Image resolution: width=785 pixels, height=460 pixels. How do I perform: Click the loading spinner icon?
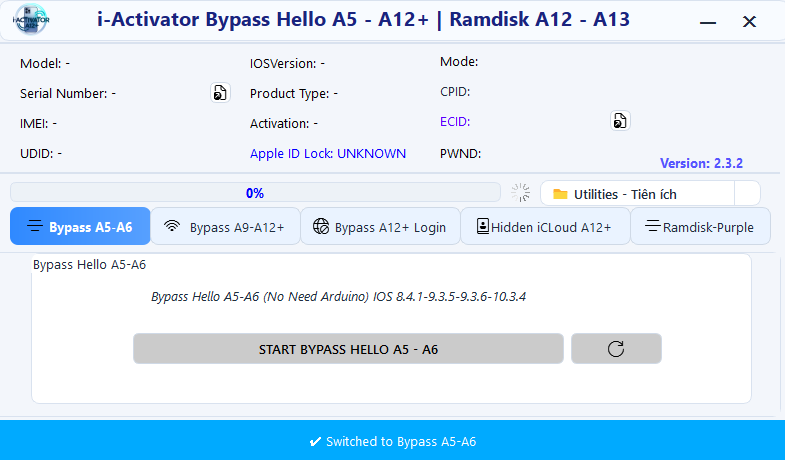click(x=521, y=193)
